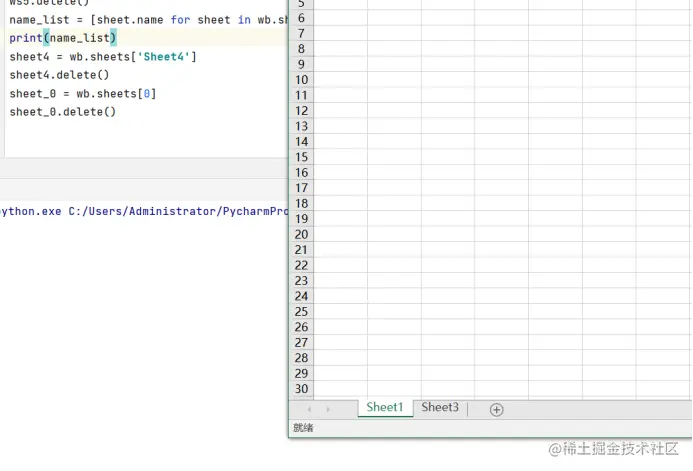This screenshot has height=471, width=693.
Task: Select row 8 header in Excel
Action: (x=301, y=49)
